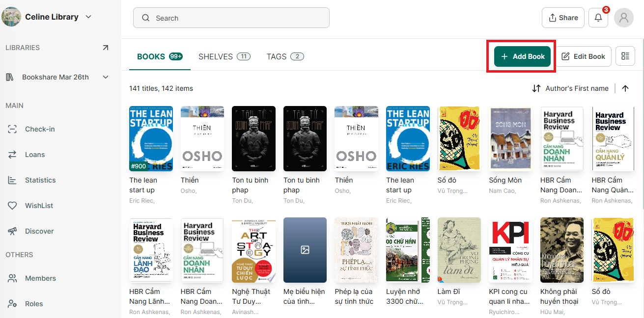The image size is (644, 318).
Task: Switch to the SHELVES tab
Action: [224, 56]
